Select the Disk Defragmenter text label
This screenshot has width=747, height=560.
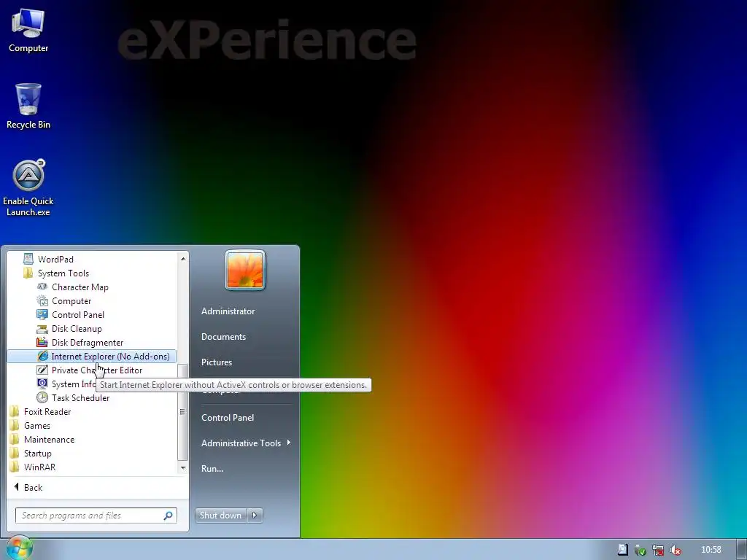[x=88, y=343]
